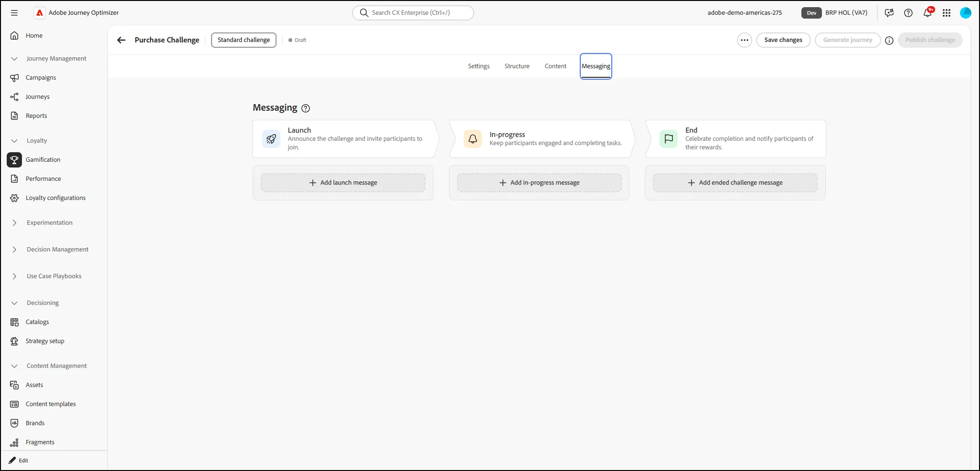980x471 pixels.
Task: Click the adobe-demo-americas-275 organization name
Action: coord(745,13)
